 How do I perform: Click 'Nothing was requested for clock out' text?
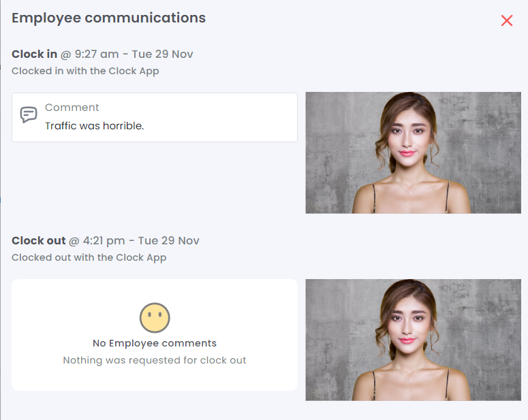point(155,360)
